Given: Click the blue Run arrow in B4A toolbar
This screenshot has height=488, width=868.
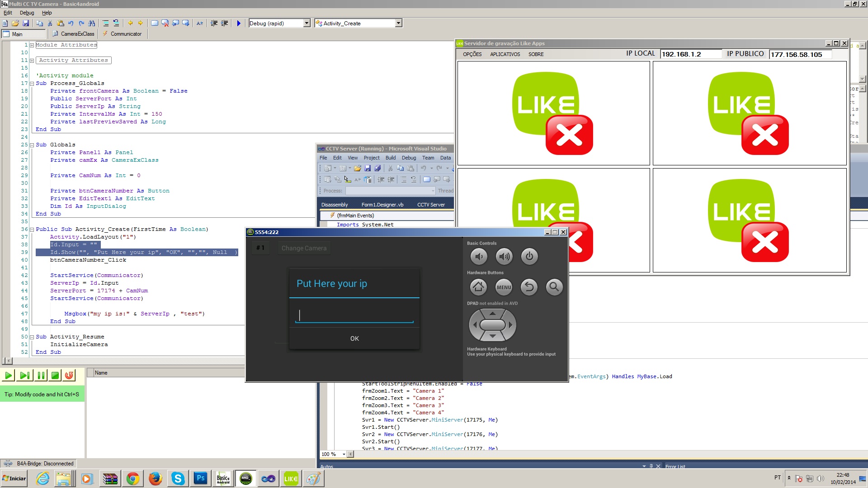Looking at the screenshot, I should 239,23.
